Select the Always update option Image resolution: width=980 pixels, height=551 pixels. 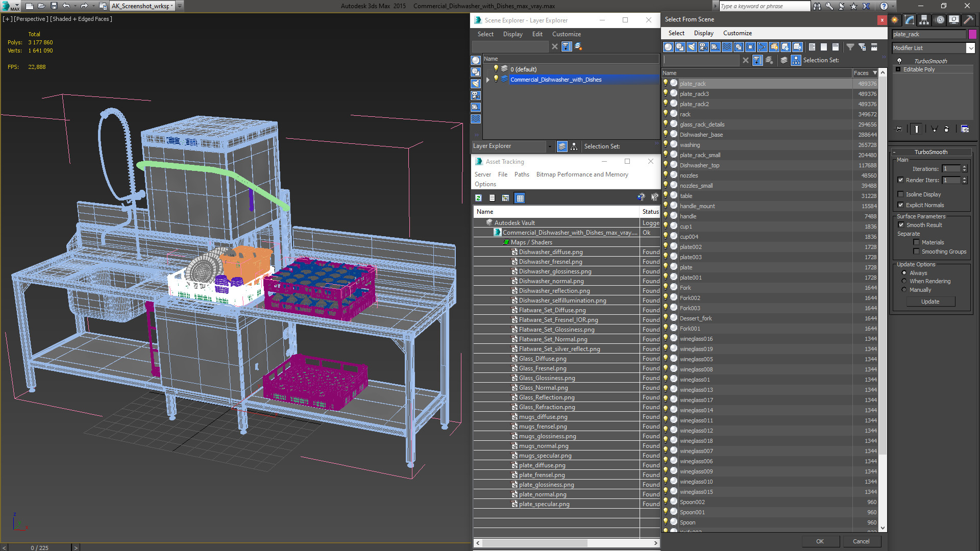904,273
